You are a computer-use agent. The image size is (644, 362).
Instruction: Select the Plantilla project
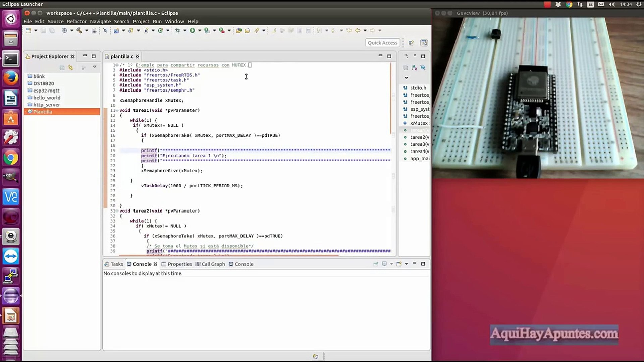point(62,112)
